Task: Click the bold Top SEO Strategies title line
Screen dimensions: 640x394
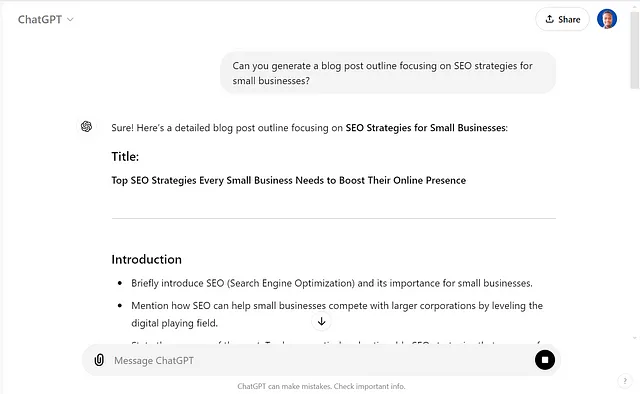Action: point(289,180)
